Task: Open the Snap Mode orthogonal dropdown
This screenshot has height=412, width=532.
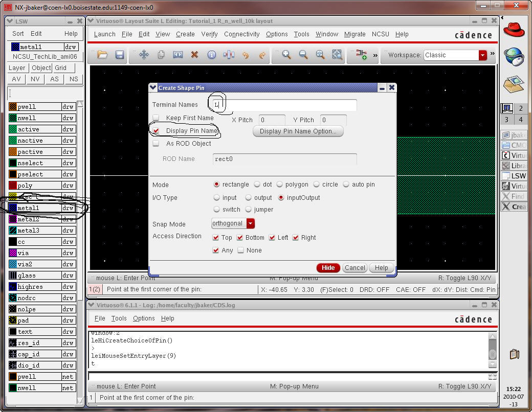Action: tap(250, 223)
